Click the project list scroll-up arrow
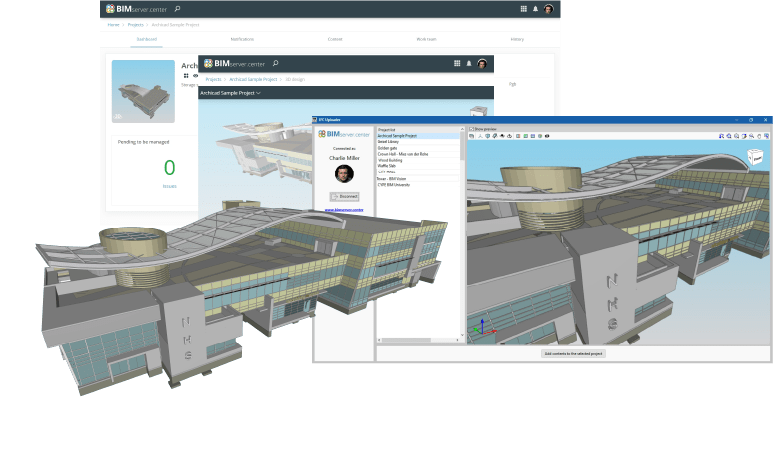The image size is (773, 458). pyautogui.click(x=462, y=129)
